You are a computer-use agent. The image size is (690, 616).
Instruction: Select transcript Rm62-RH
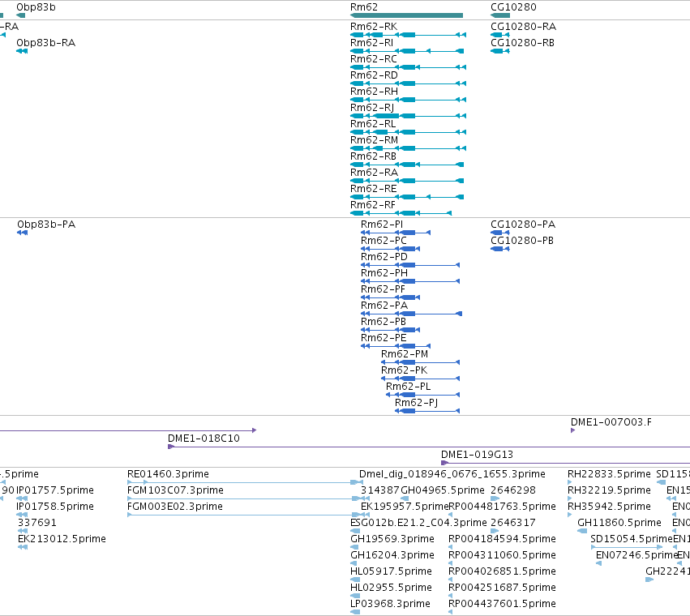[x=408, y=100]
